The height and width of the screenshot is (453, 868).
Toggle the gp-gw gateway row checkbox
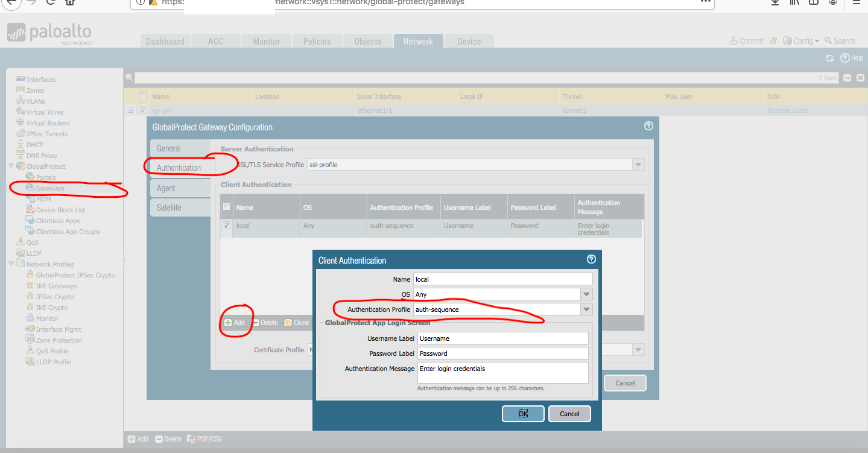tap(143, 110)
